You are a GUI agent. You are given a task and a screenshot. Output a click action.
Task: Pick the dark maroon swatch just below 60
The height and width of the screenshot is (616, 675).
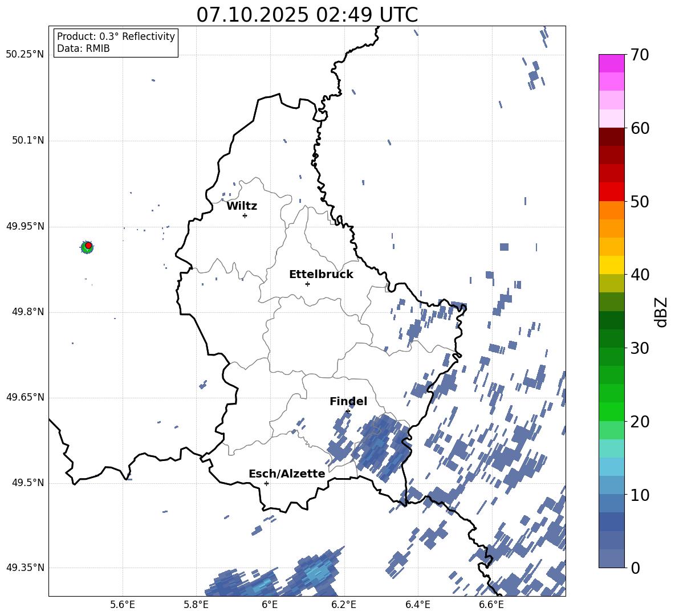[x=611, y=137]
